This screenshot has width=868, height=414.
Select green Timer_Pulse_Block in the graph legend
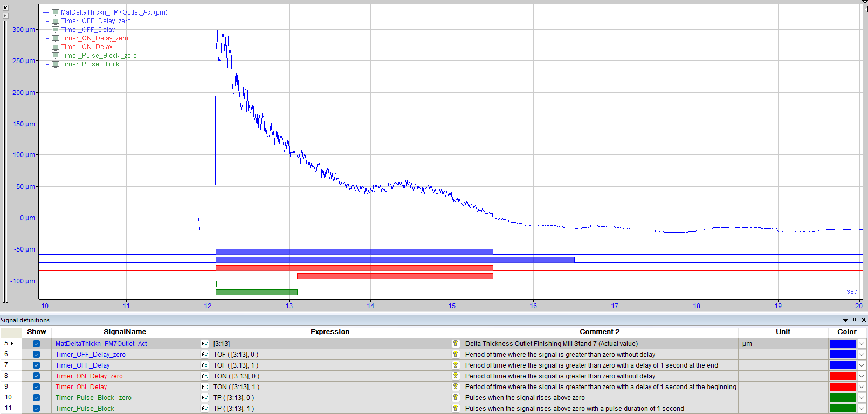(x=90, y=64)
